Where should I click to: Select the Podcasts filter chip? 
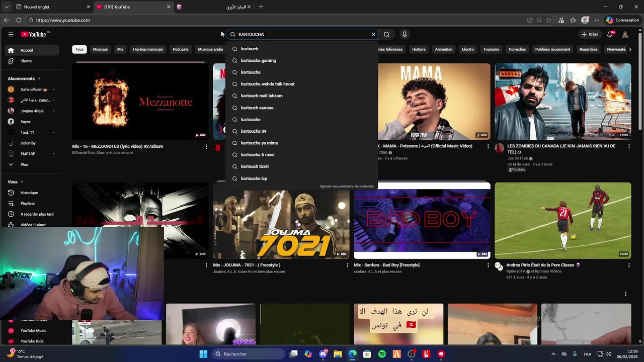click(x=181, y=49)
